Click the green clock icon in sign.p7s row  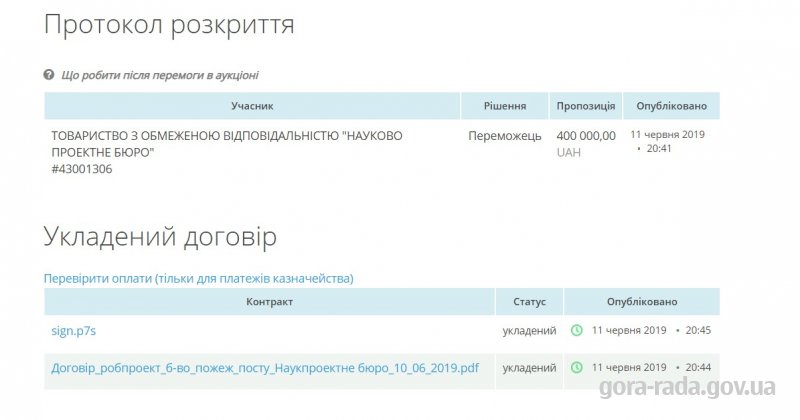point(577,330)
